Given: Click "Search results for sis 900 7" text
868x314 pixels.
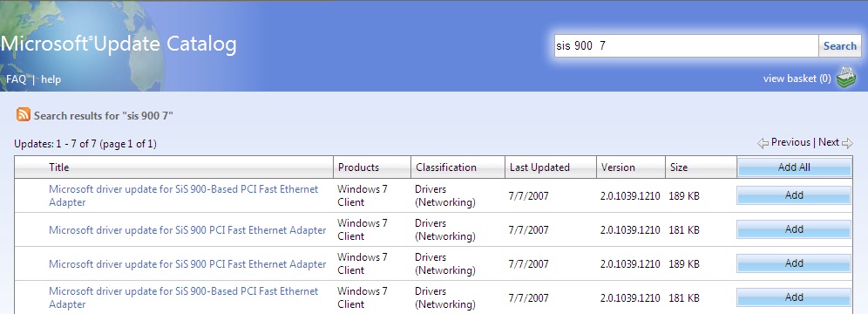Looking at the screenshot, I should click(x=104, y=116).
